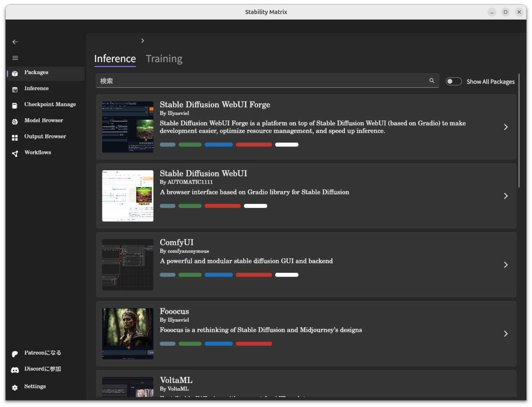Open the ComfyUI thumbnail
Screen dimensions: 532x407
pos(128,265)
